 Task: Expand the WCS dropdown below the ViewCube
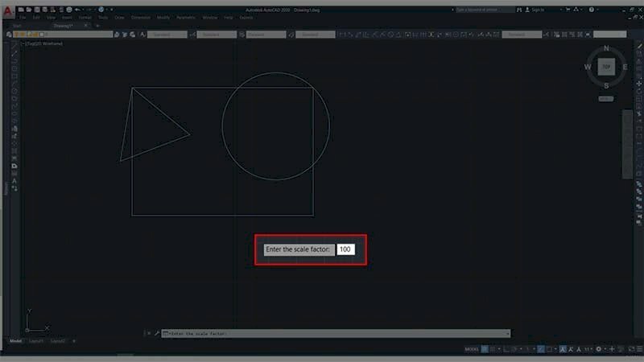click(x=605, y=99)
